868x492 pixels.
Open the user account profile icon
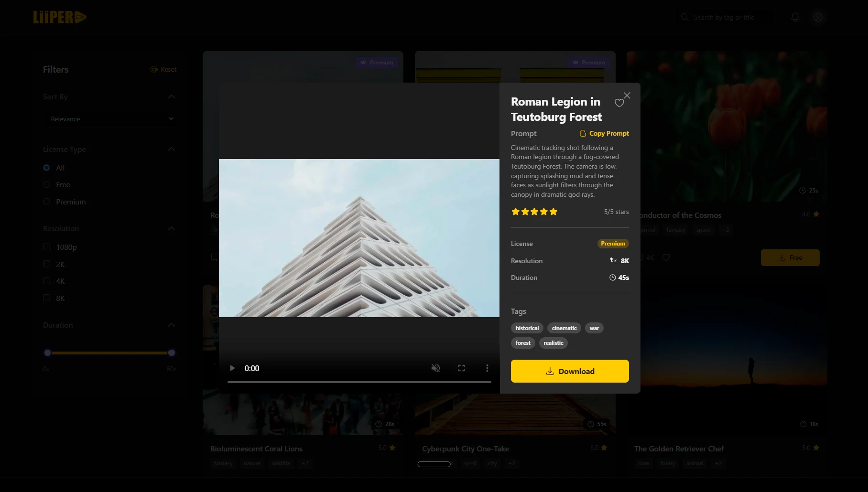click(818, 17)
